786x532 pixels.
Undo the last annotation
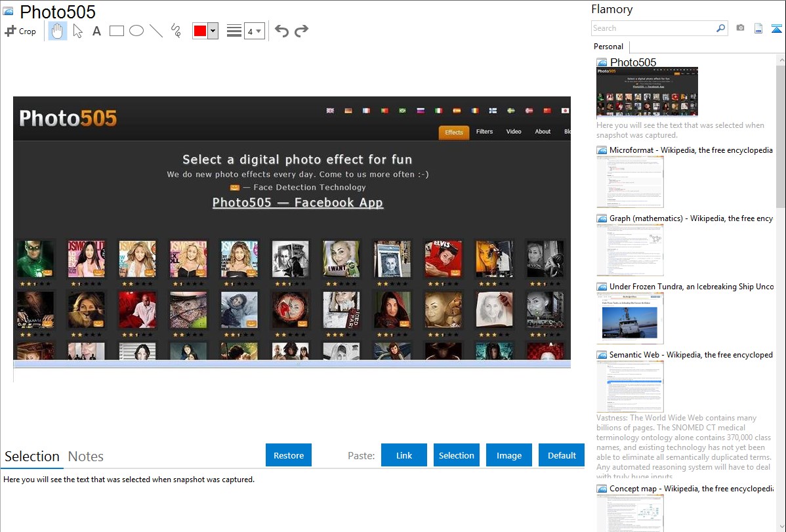pos(281,31)
